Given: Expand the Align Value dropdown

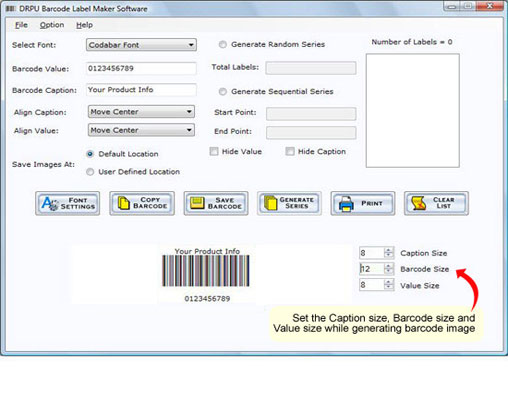Looking at the screenshot, I should [x=141, y=130].
